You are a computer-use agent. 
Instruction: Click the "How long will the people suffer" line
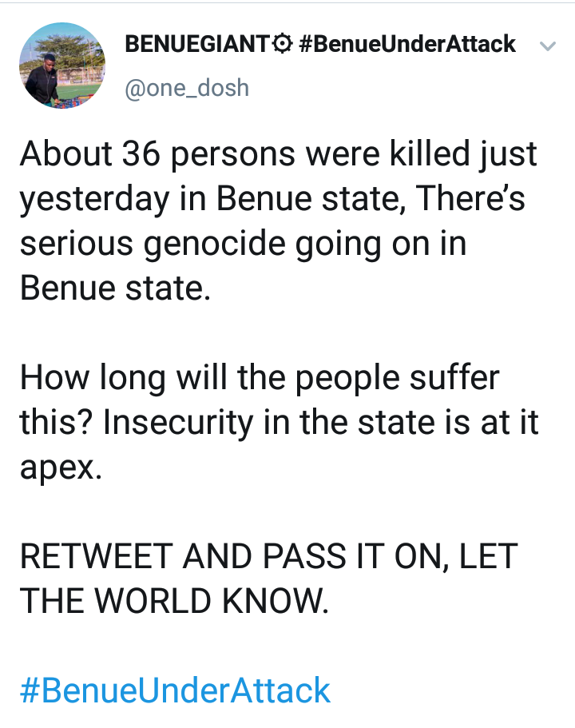(x=260, y=377)
